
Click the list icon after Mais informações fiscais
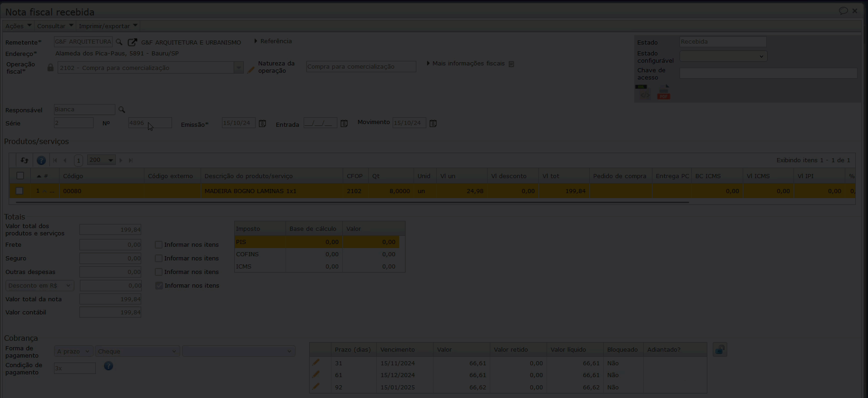tap(511, 64)
